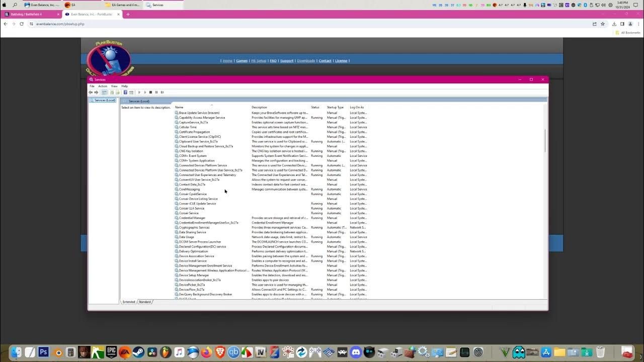Select the CNG Key Isolation service
The height and width of the screenshot is (362, 644).
(272, 151)
